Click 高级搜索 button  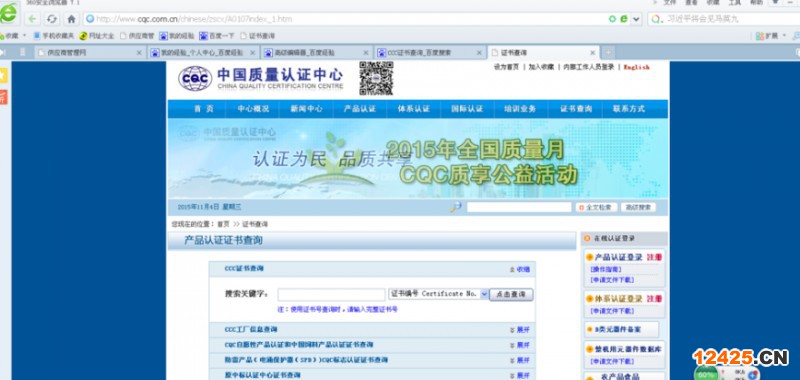(638, 207)
